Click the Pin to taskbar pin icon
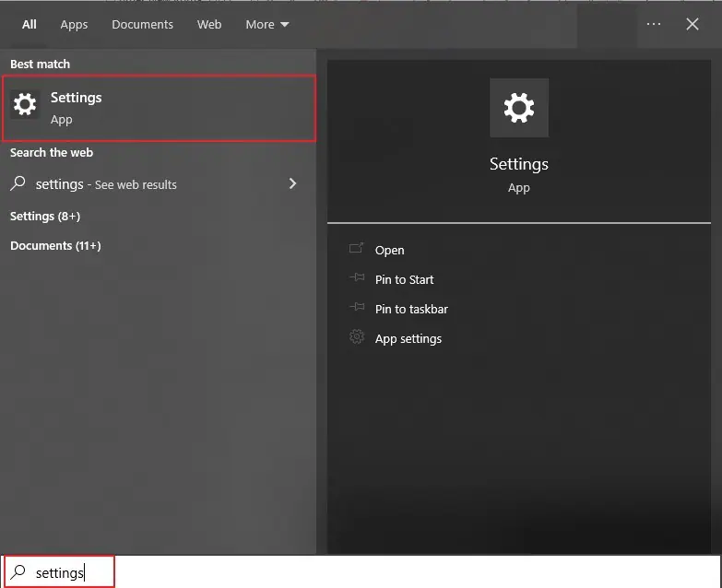The image size is (722, 588). (x=357, y=307)
